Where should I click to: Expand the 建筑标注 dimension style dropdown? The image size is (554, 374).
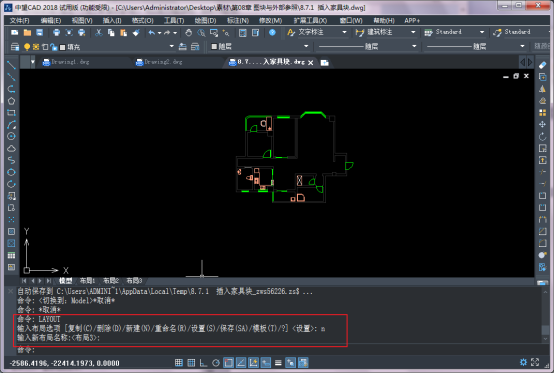click(x=413, y=32)
